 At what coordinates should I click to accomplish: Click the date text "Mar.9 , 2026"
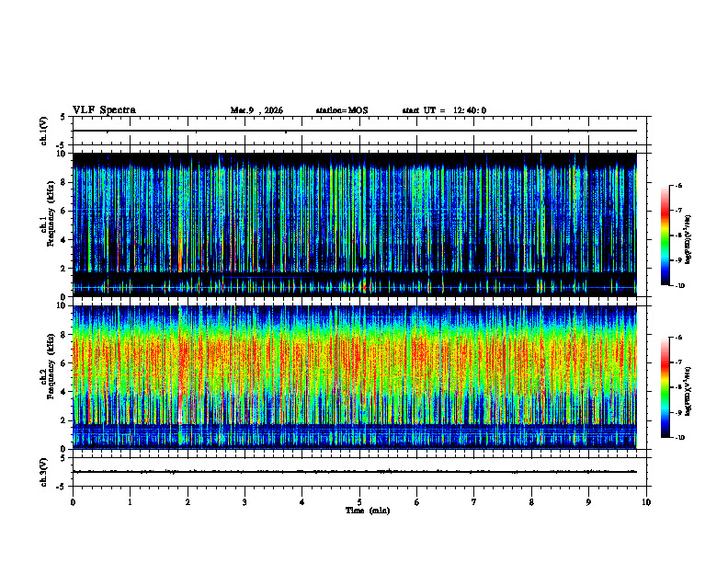[x=256, y=110]
